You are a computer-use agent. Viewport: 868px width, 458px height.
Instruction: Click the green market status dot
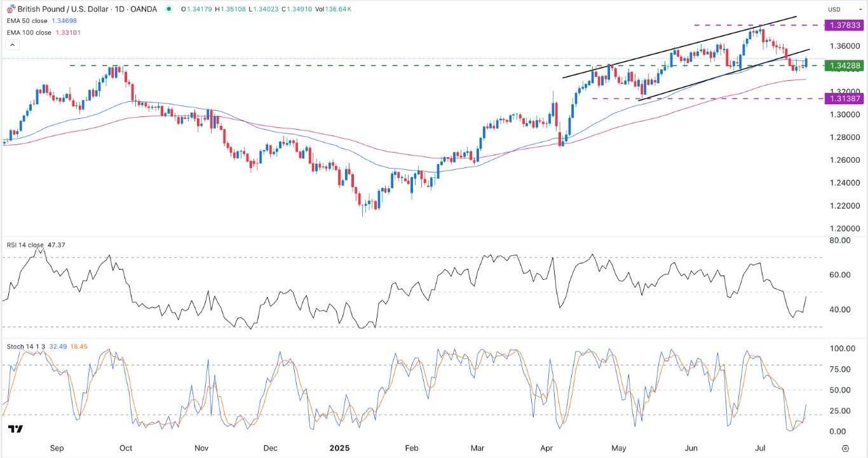tap(168, 10)
